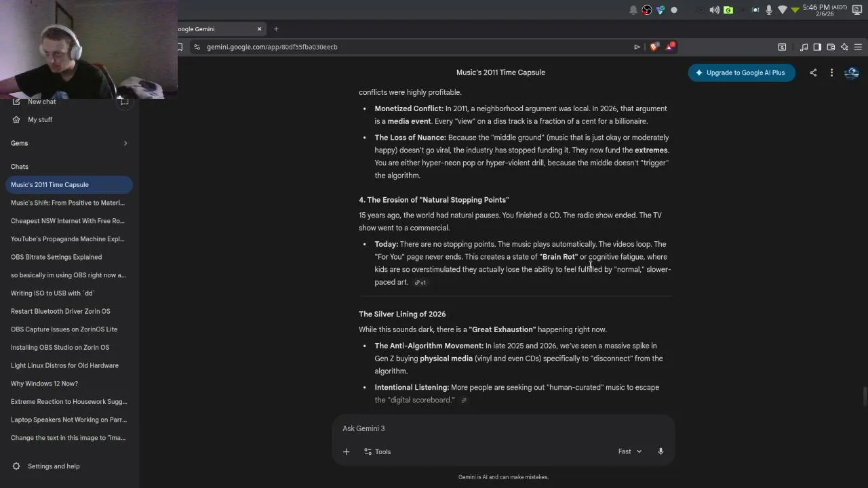The height and width of the screenshot is (488, 868).
Task: Toggle the system tray microphone icon
Action: pyautogui.click(x=769, y=9)
